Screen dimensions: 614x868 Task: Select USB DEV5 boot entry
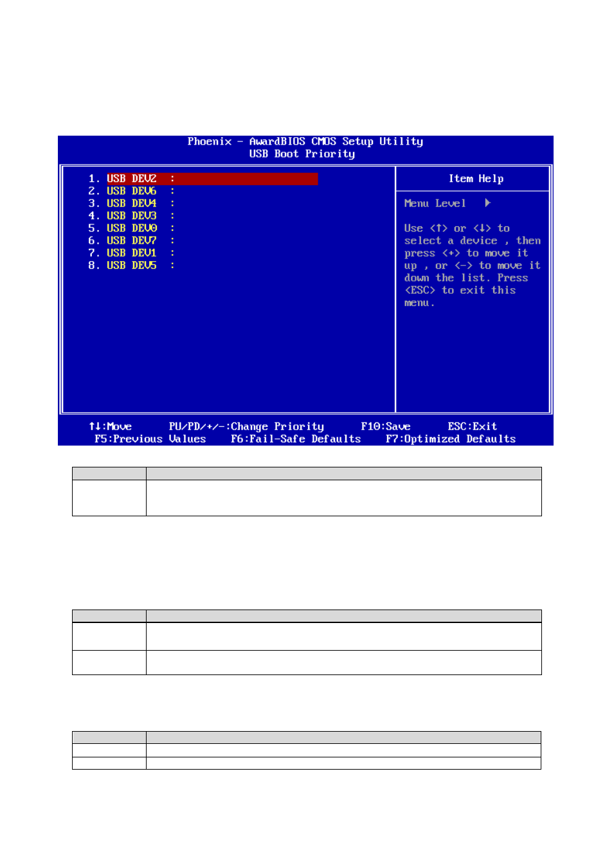pyautogui.click(x=131, y=266)
